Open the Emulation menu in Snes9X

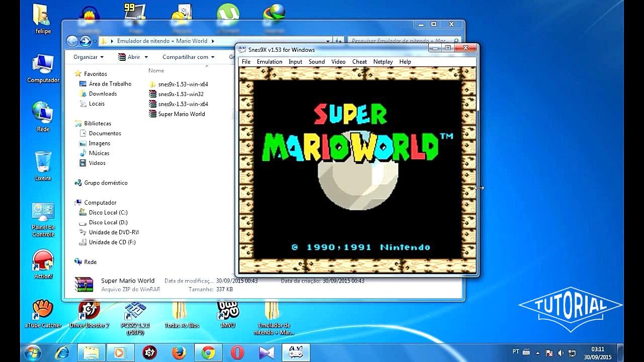click(x=269, y=62)
